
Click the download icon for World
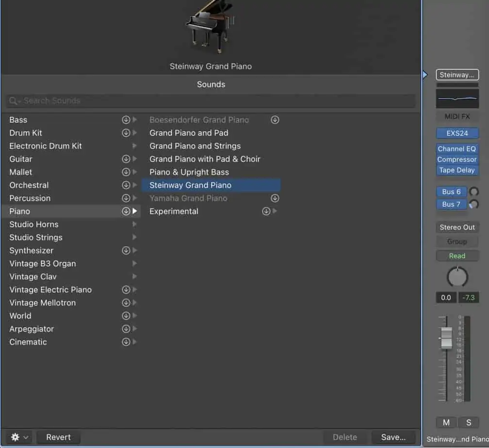pyautogui.click(x=126, y=316)
